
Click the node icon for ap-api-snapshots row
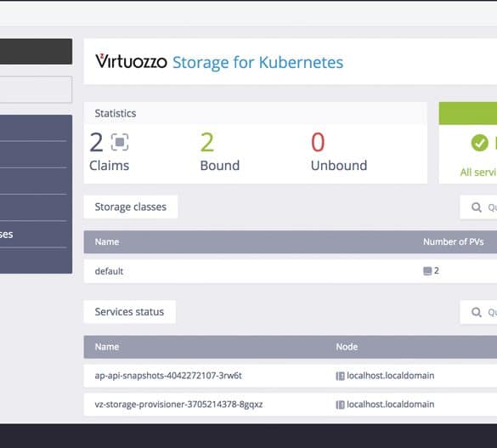pos(340,376)
